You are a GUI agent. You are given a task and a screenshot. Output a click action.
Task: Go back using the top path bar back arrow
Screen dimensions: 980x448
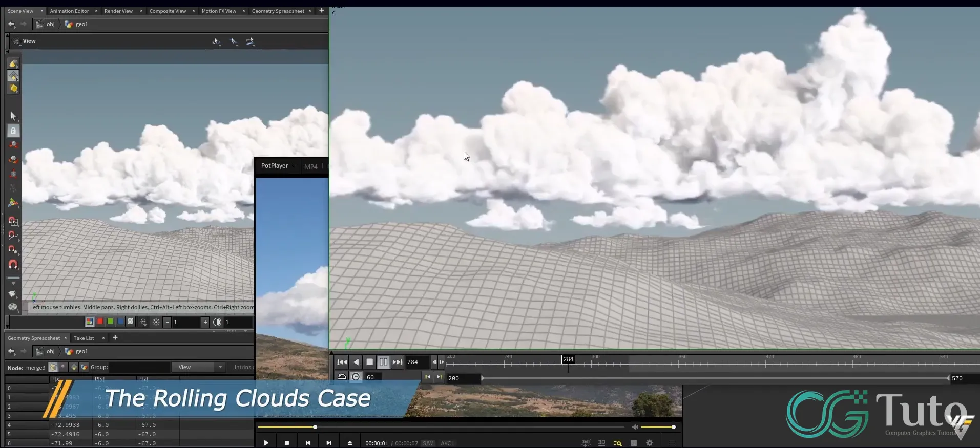click(x=11, y=24)
